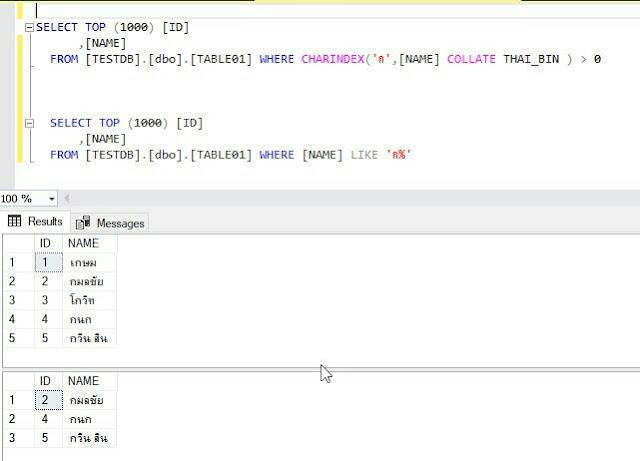The height and width of the screenshot is (461, 640).
Task: Select name cell 'กนก' in second result grid
Action: 89,419
